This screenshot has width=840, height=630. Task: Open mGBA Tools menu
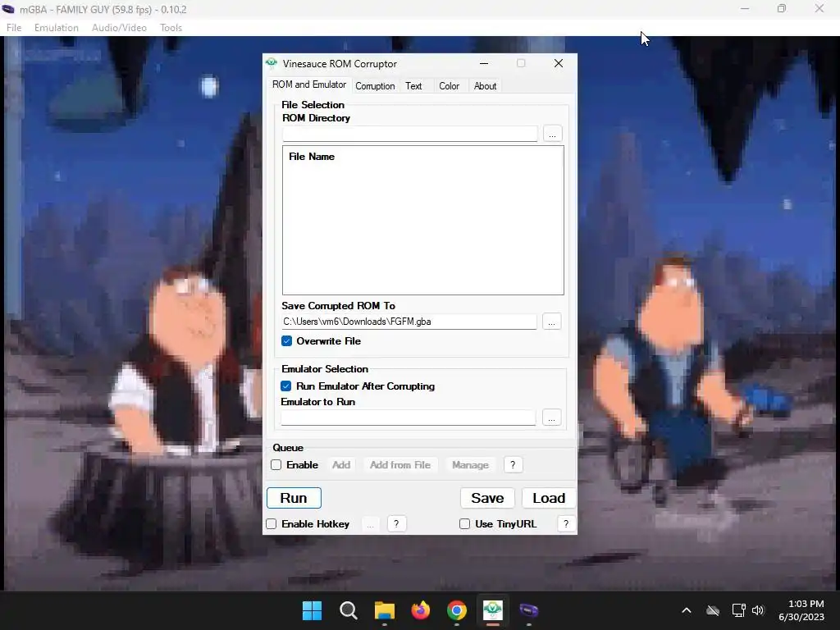point(171,27)
